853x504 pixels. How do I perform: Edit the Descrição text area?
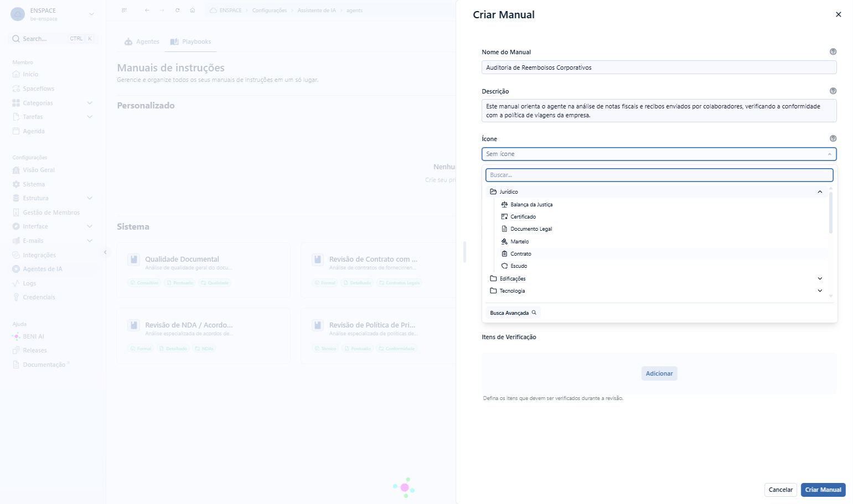click(x=659, y=111)
